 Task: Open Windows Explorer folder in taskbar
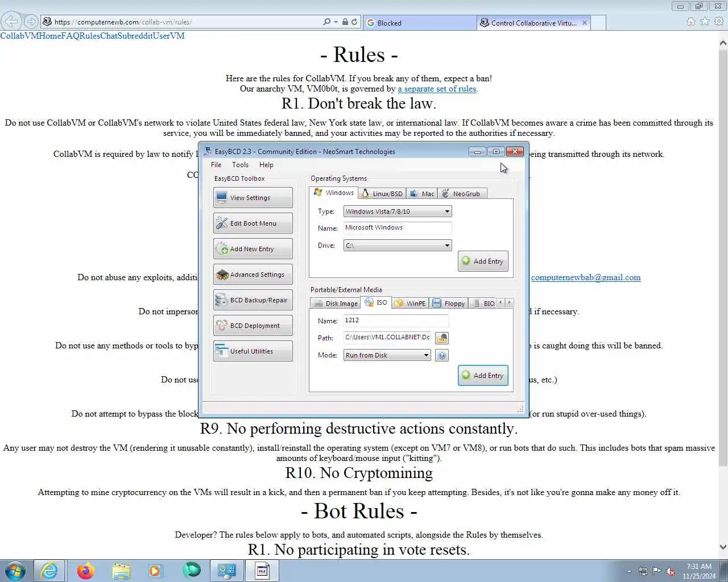click(x=121, y=571)
